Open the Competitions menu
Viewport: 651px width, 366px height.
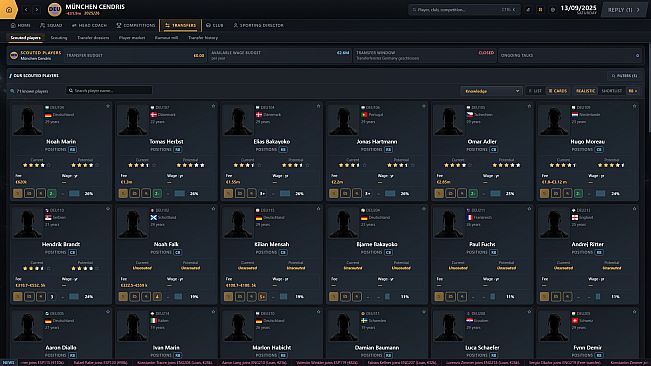135,25
